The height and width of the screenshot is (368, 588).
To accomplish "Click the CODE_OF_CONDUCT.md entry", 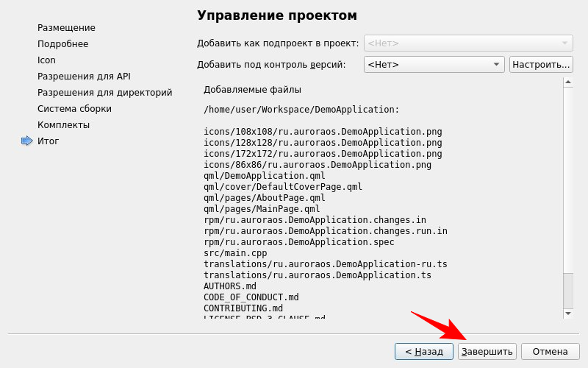I will (x=251, y=297).
